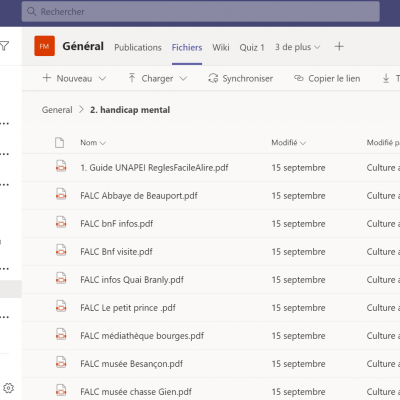The width and height of the screenshot is (400, 400).
Task: Click the search magnifier icon
Action: (31, 12)
